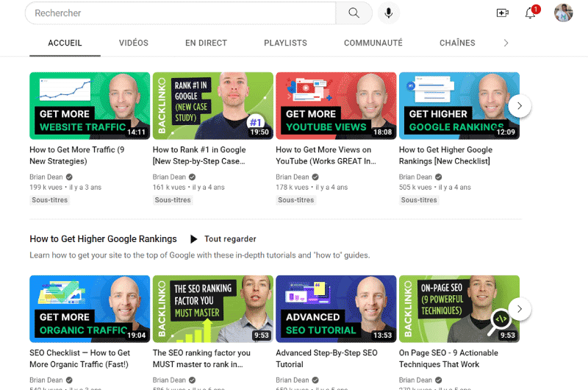Open title On Page SEO - 9 Actionable Techniques
This screenshot has width=588, height=390.
[x=448, y=358]
